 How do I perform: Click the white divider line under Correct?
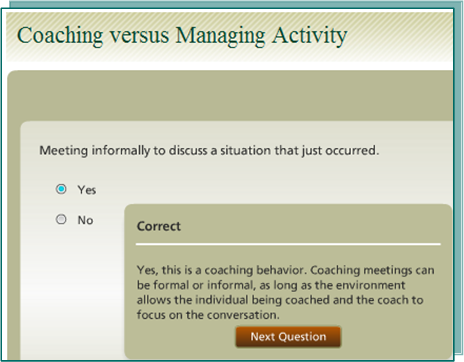(x=288, y=244)
